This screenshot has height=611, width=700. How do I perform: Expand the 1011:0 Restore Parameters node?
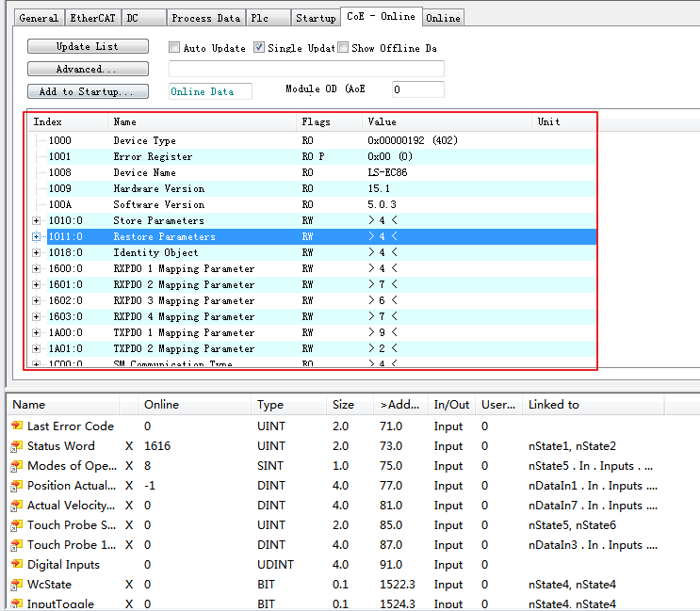[x=36, y=237]
